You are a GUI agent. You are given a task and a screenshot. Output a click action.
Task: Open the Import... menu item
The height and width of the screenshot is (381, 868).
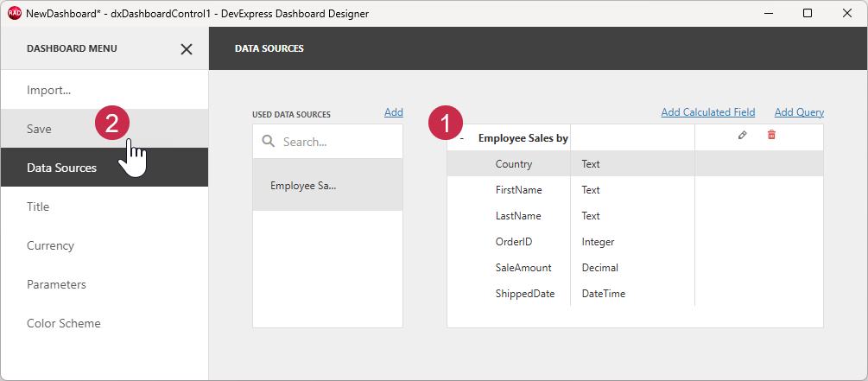105,90
